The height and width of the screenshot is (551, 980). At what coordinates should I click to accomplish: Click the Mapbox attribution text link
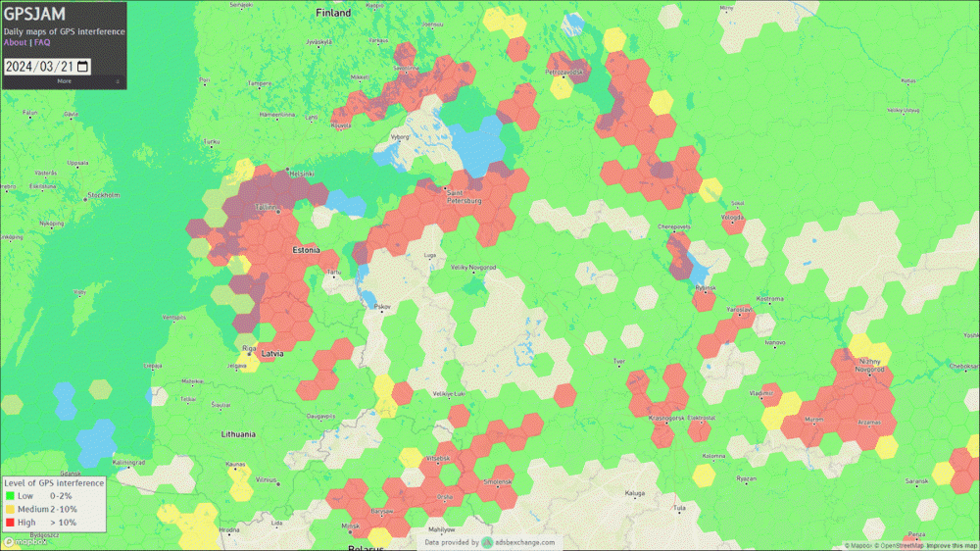click(860, 545)
